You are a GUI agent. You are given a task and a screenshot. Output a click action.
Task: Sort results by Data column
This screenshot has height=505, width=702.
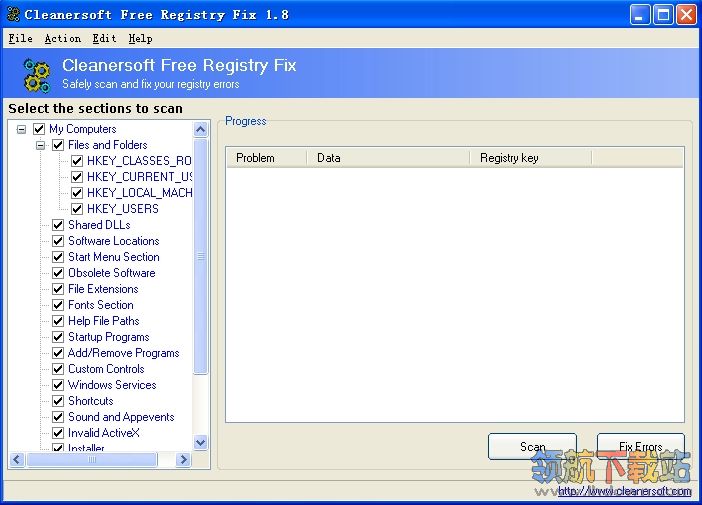(388, 158)
